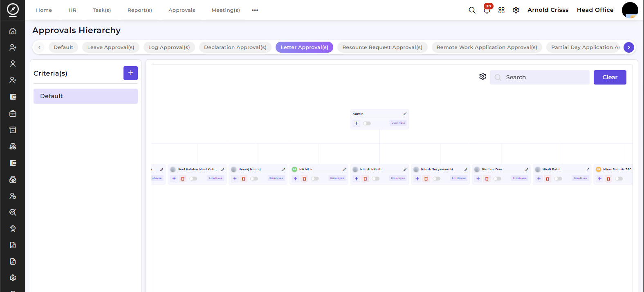Select the Letter Approval(s) tab
644x292 pixels.
[304, 47]
